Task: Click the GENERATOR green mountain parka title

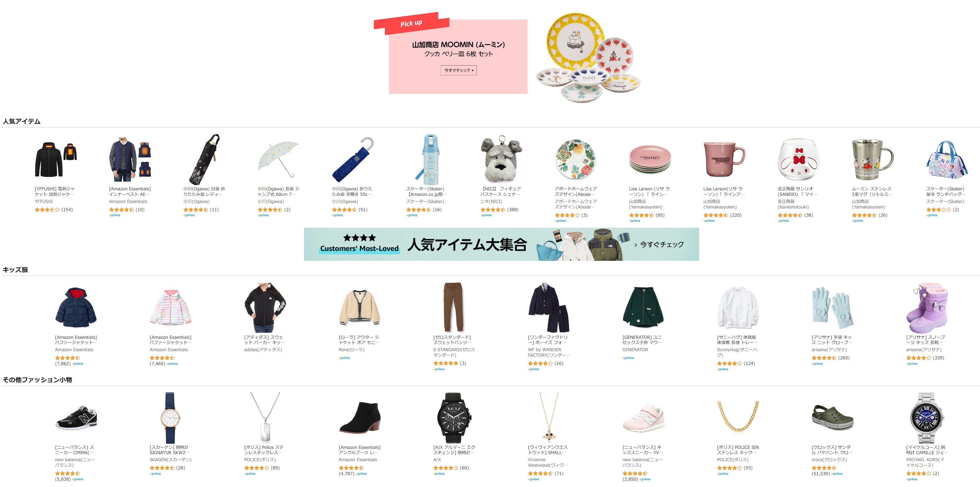Action: (643, 340)
